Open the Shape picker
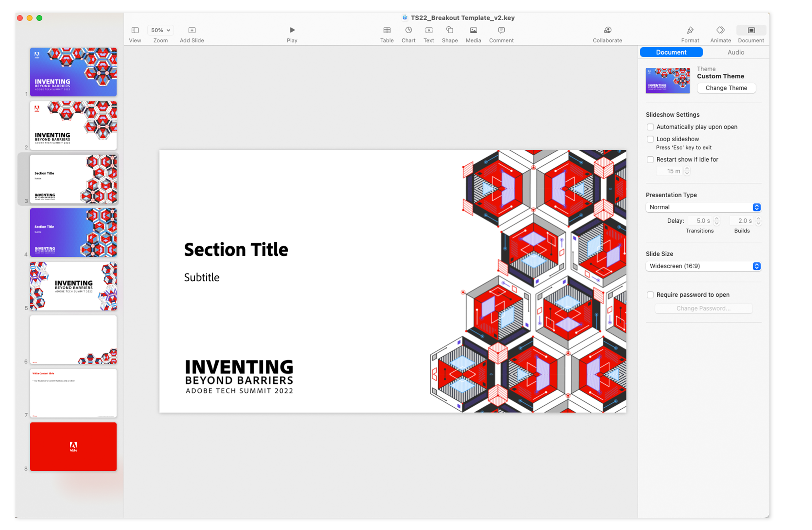 pos(450,30)
